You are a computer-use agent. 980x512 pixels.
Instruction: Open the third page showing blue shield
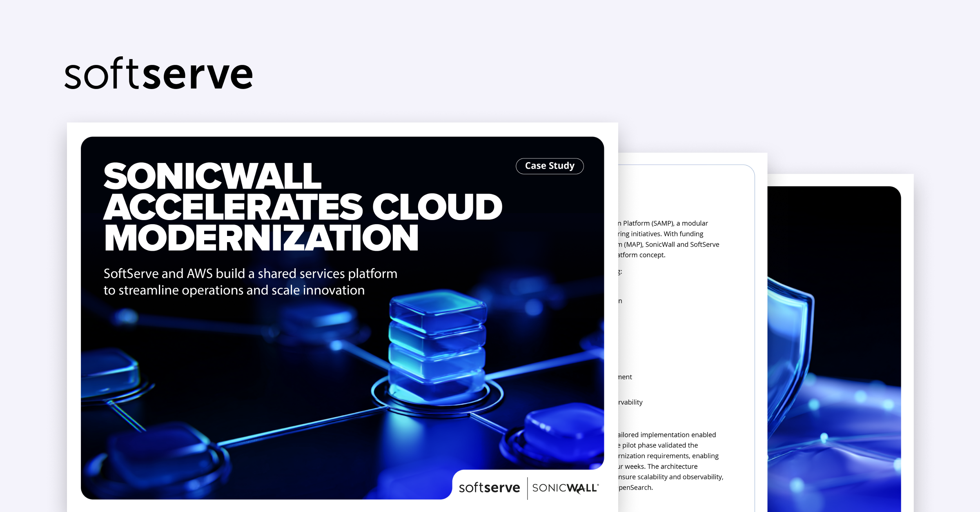pyautogui.click(x=840, y=343)
